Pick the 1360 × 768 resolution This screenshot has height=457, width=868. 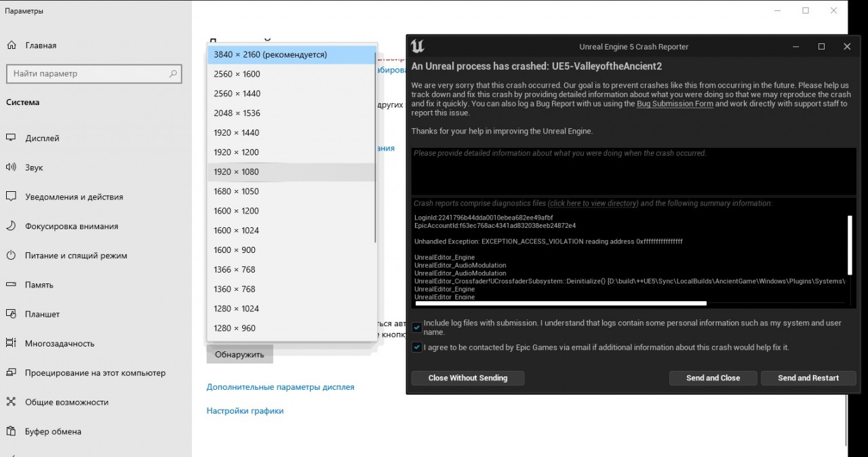coord(292,290)
